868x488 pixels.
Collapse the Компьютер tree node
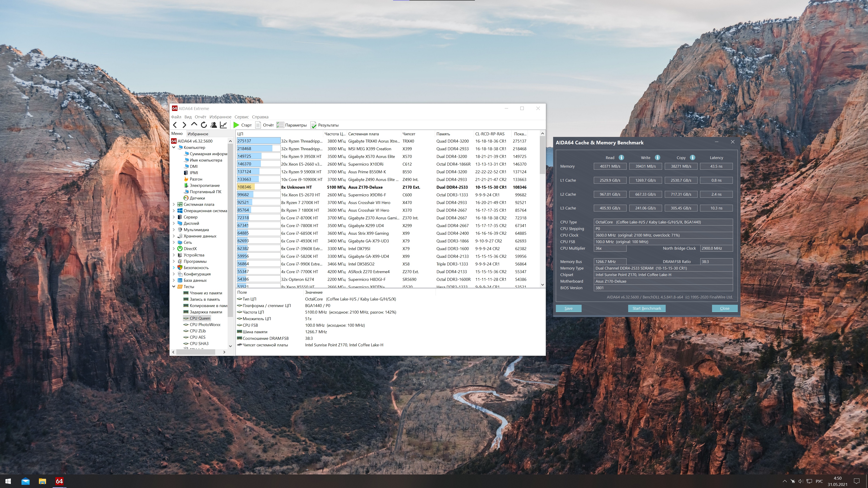point(174,148)
